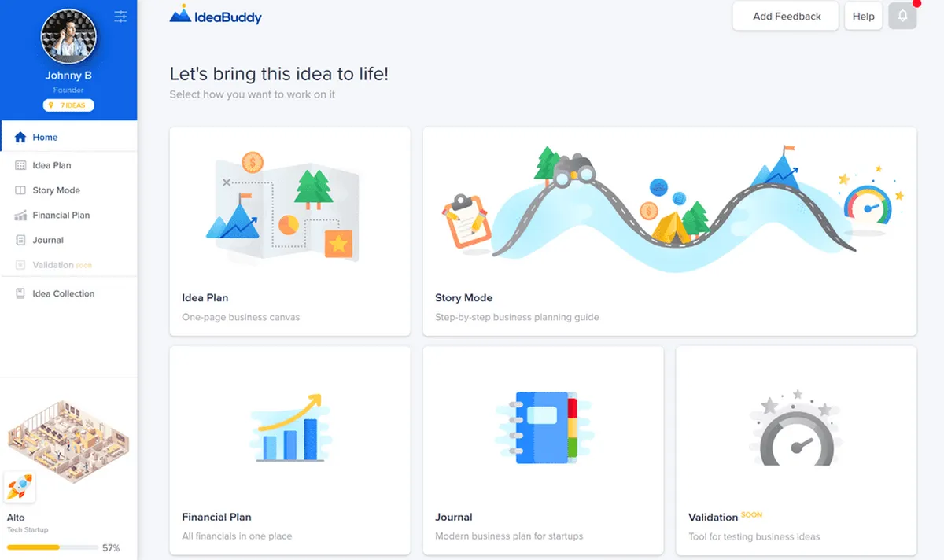Open the notification bell icon
The image size is (944, 560).
click(902, 16)
